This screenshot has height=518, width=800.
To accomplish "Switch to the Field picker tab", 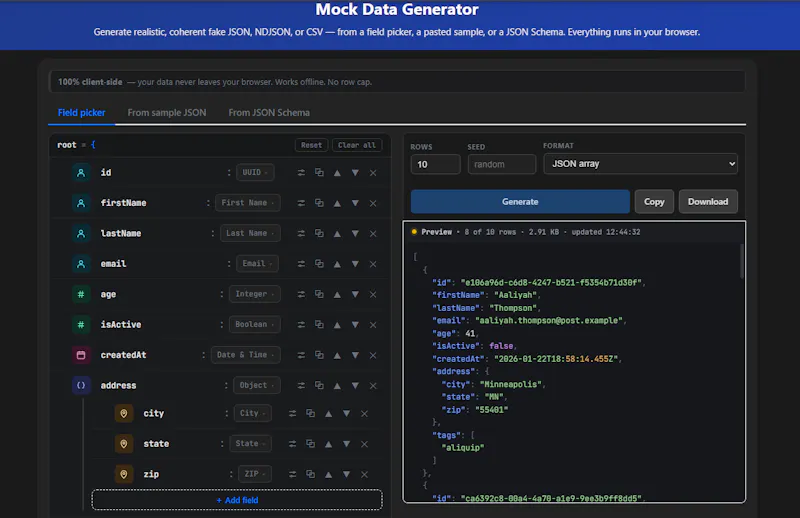I will [x=82, y=113].
